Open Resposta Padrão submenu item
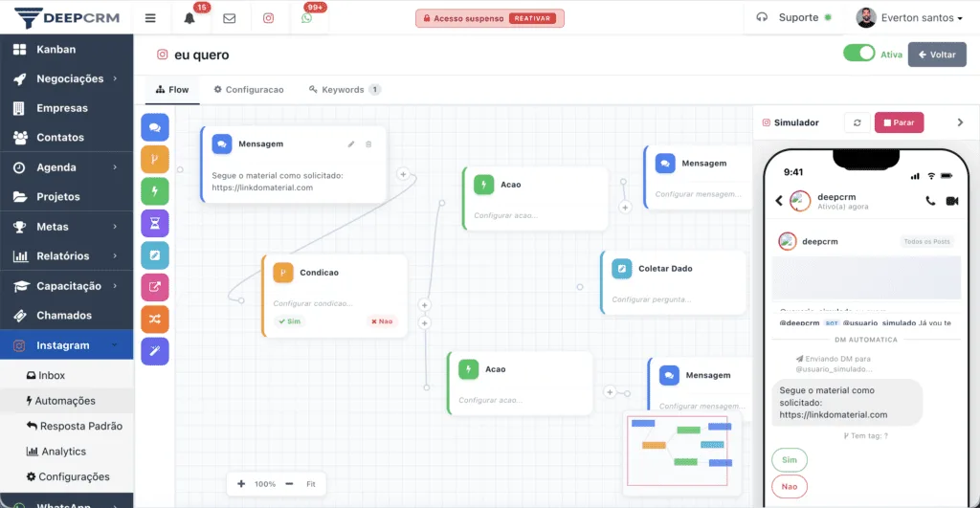The width and height of the screenshot is (980, 508). (66, 426)
